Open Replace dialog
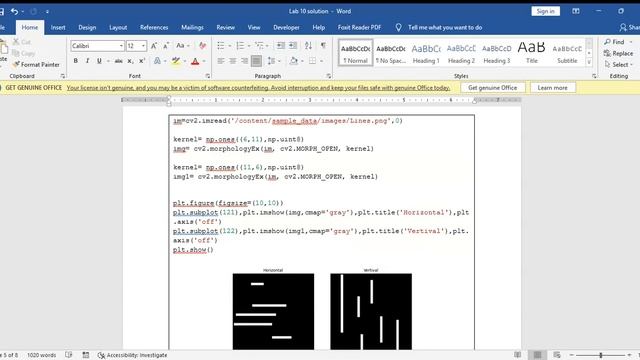The image size is (640, 360). (618, 53)
